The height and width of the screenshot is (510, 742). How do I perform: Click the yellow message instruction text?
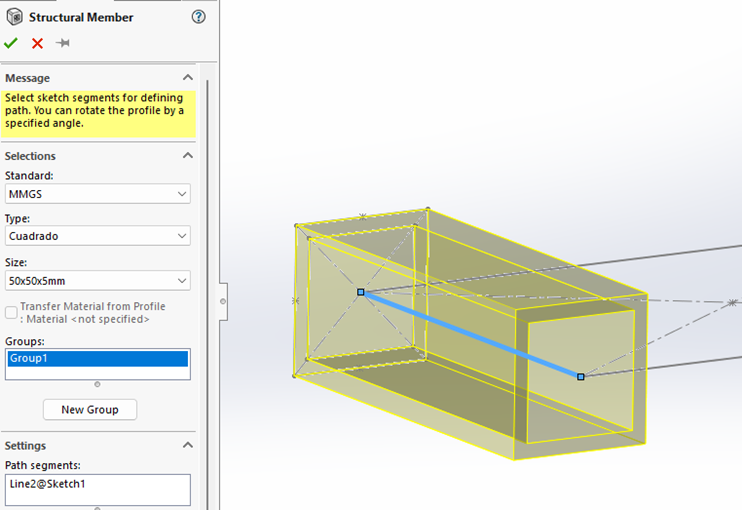pos(94,110)
